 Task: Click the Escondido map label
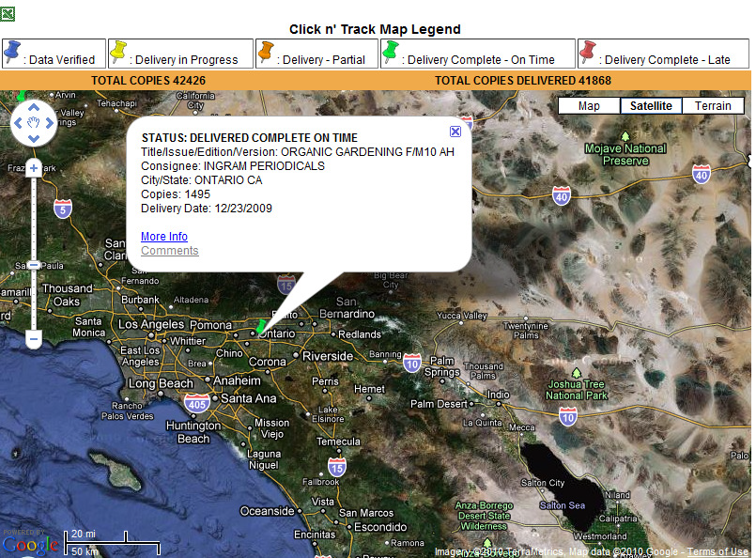coord(380,527)
